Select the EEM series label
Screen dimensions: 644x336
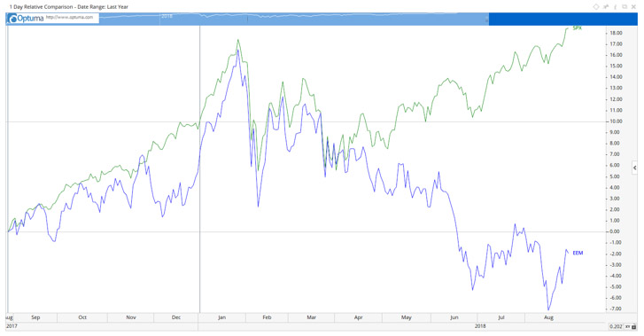pos(578,253)
